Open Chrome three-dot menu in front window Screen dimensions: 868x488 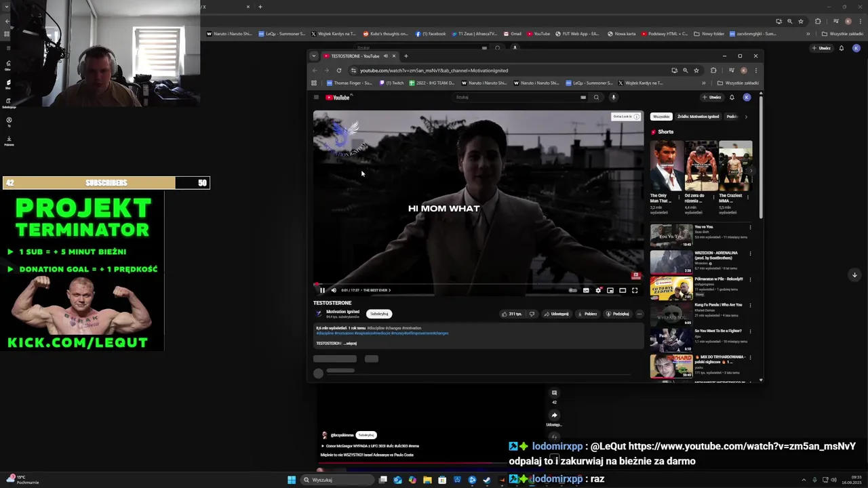coord(755,70)
